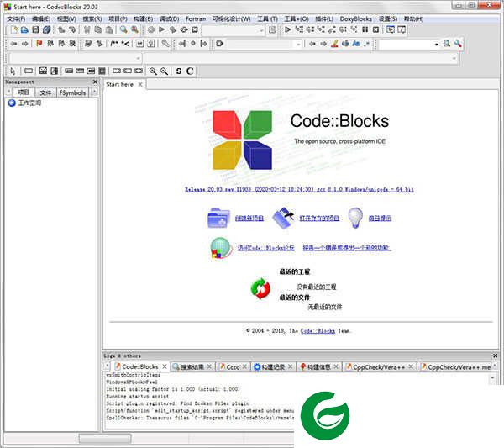Expand the code completion scope dropdown

(x=139, y=58)
